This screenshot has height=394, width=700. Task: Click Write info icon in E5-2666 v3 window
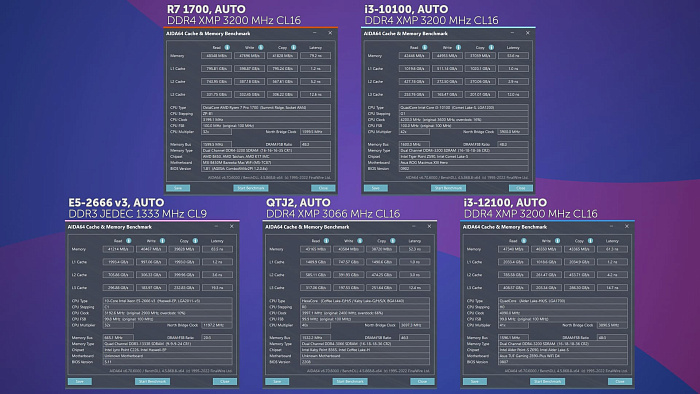[162, 241]
